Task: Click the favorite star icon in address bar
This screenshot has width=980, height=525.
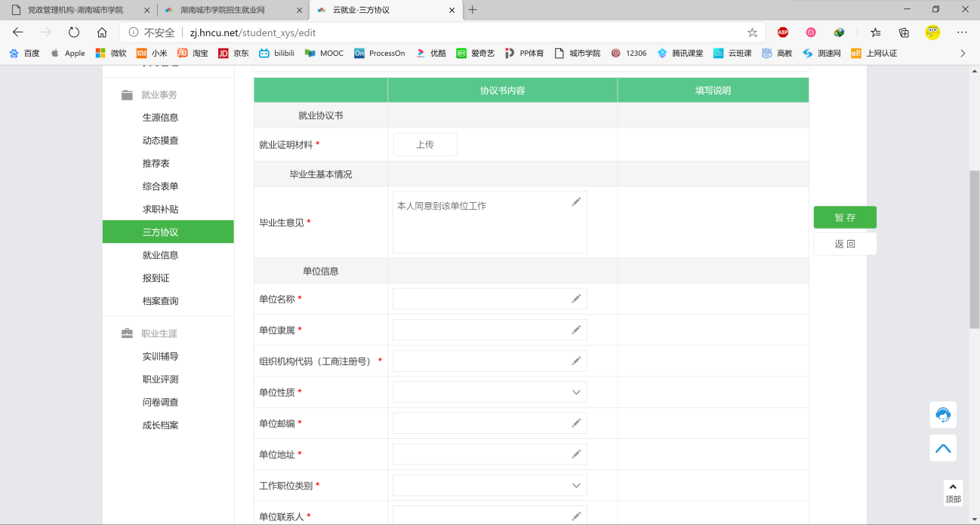Action: tap(752, 32)
